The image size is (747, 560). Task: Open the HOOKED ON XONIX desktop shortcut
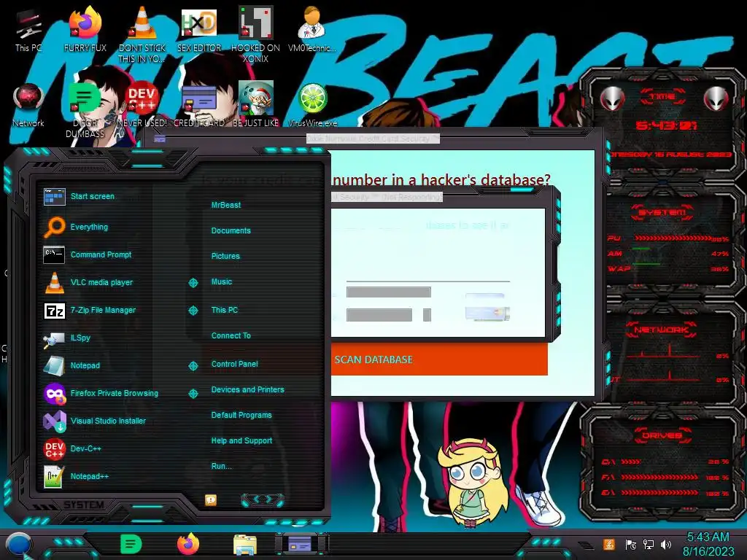256,34
